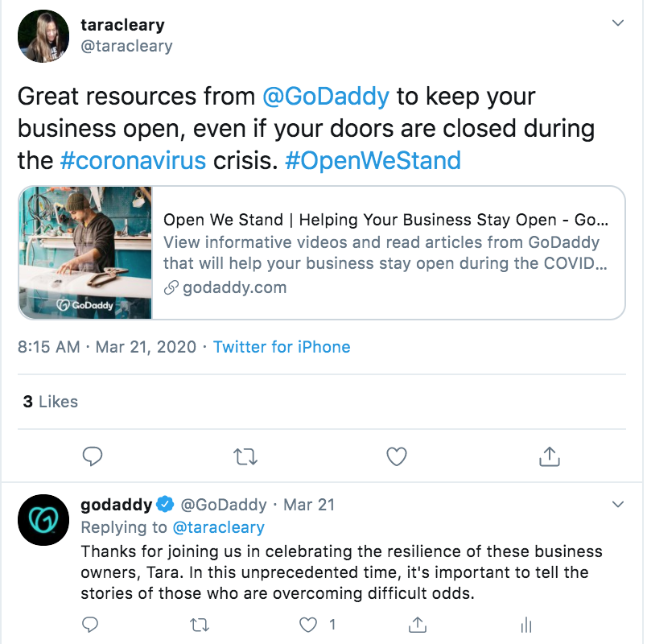Open taracleary's tweet options chevron
This screenshot has width=647, height=644.
pos(617,23)
